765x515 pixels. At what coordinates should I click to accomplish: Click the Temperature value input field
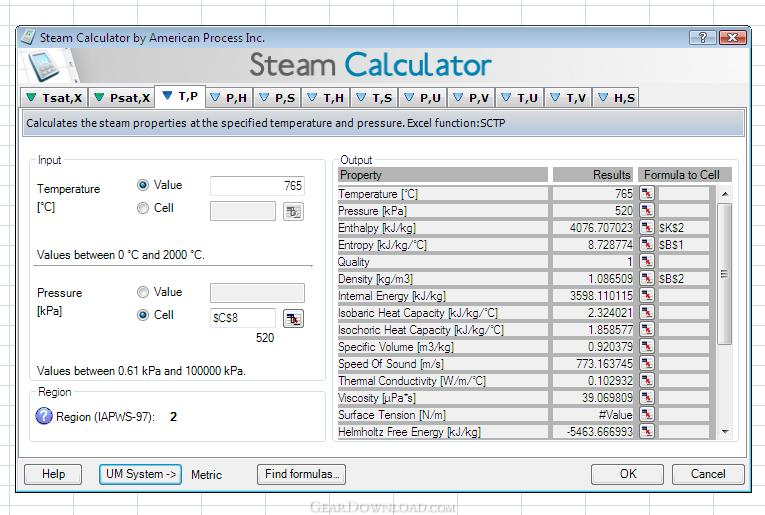tap(257, 186)
